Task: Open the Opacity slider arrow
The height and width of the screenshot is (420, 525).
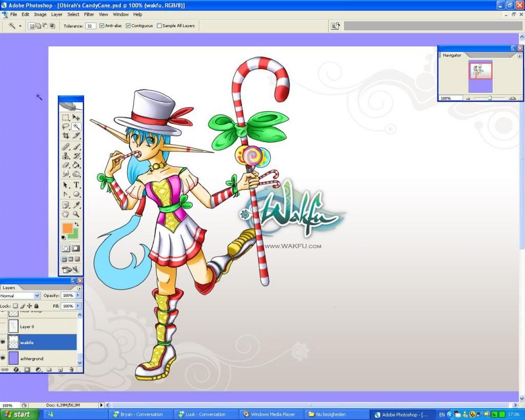Action: (78, 295)
